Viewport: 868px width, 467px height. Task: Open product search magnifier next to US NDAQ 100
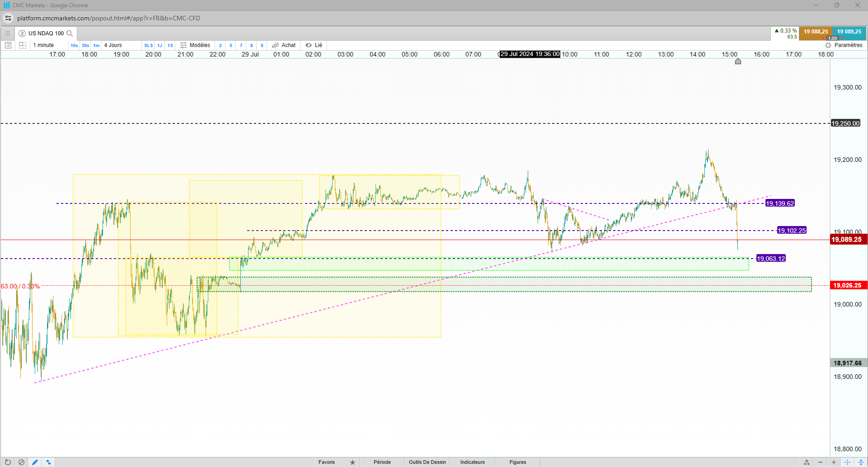[x=70, y=33]
